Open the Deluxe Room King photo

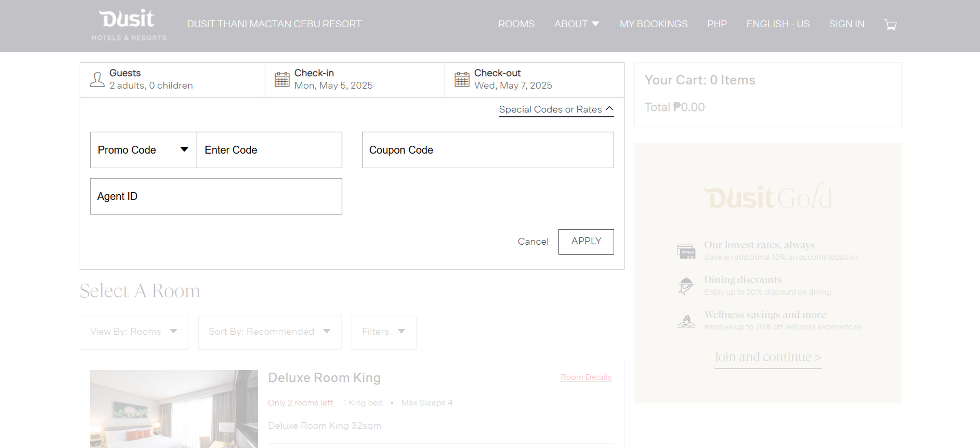[x=174, y=409]
